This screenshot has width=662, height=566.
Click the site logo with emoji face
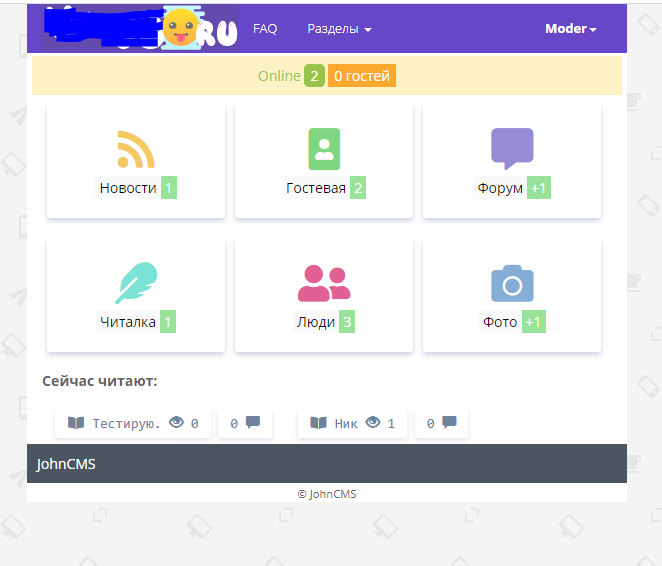click(140, 28)
